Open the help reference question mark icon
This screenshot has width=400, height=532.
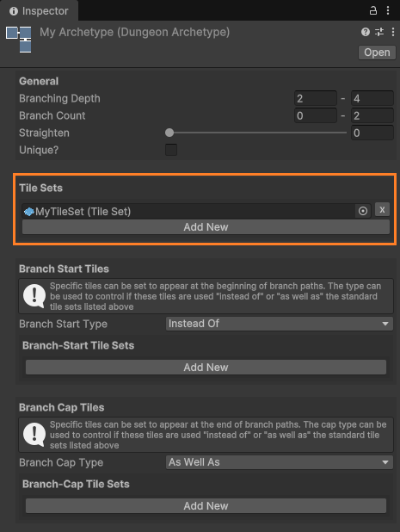coord(366,32)
